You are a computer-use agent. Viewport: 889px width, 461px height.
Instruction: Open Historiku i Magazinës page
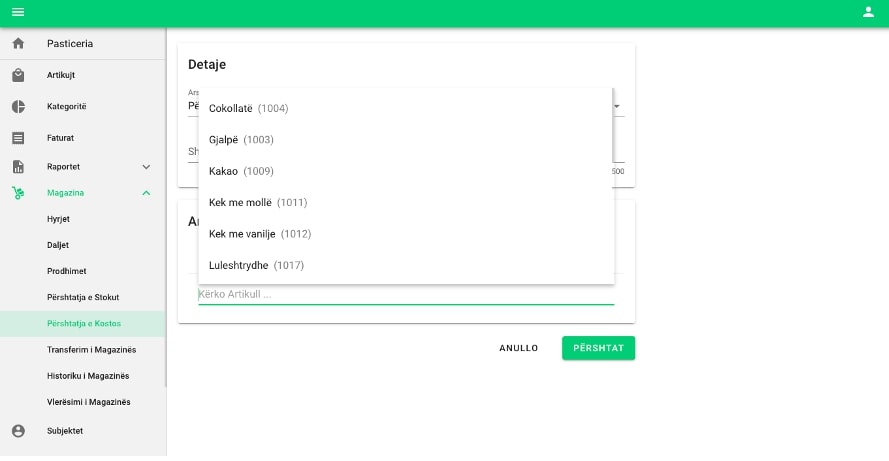click(88, 376)
